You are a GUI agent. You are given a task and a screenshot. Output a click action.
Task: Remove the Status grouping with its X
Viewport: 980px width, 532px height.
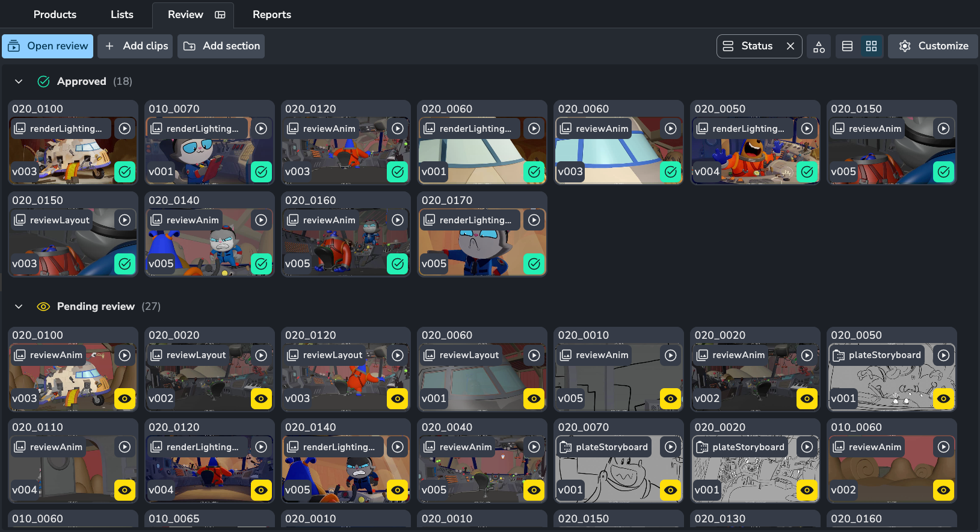(x=790, y=46)
